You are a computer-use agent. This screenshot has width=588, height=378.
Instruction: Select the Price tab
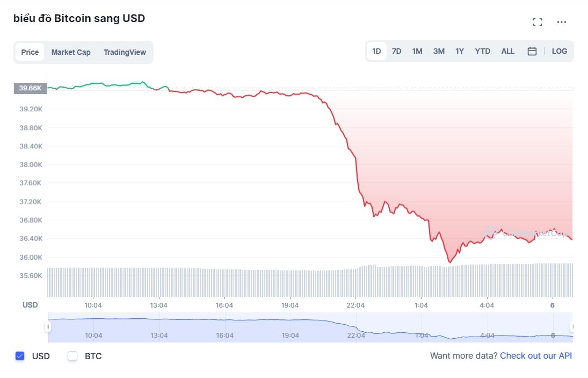[30, 52]
